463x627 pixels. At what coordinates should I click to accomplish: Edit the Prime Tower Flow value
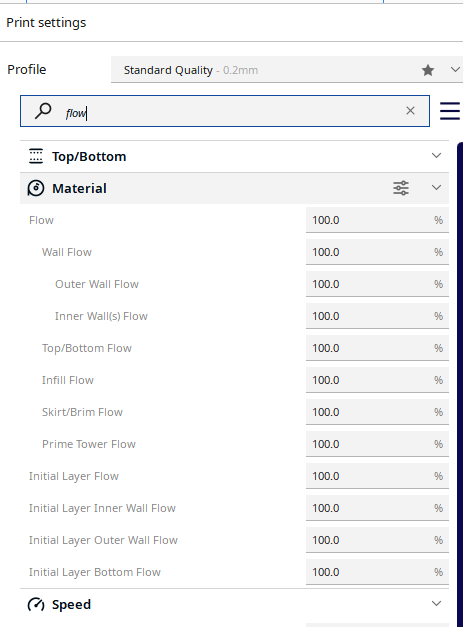(x=377, y=444)
